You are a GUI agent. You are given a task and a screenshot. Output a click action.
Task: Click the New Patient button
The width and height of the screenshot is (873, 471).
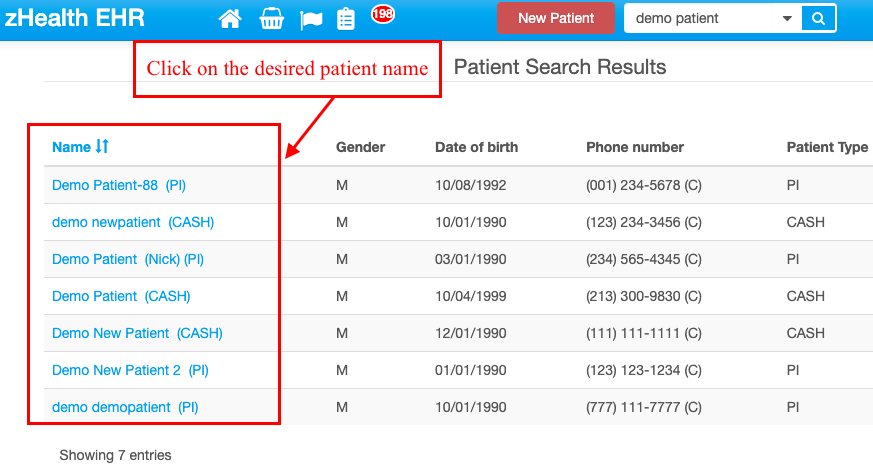point(556,18)
